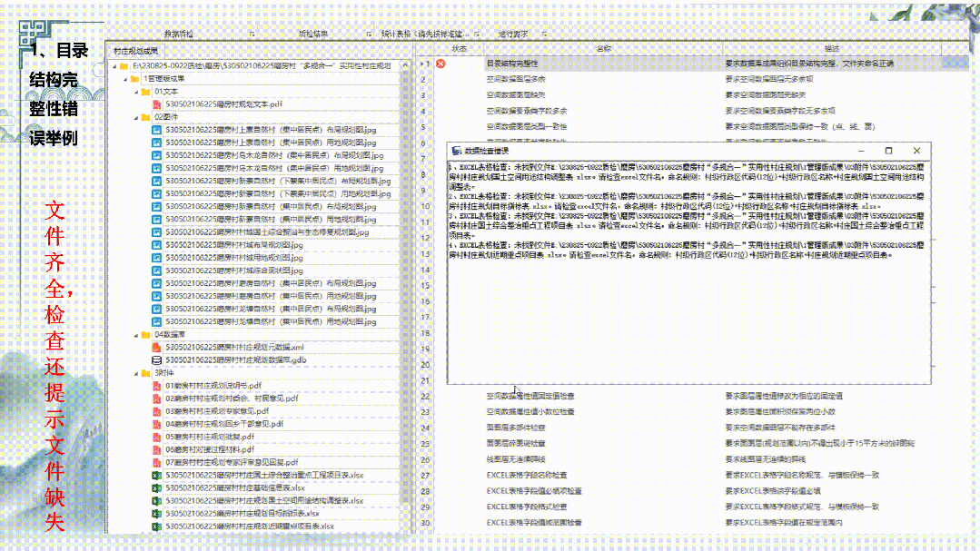980x551 pixels.
Task: Select file 村域国土综合整治与生态修复规划图.jpg
Action: [x=267, y=232]
